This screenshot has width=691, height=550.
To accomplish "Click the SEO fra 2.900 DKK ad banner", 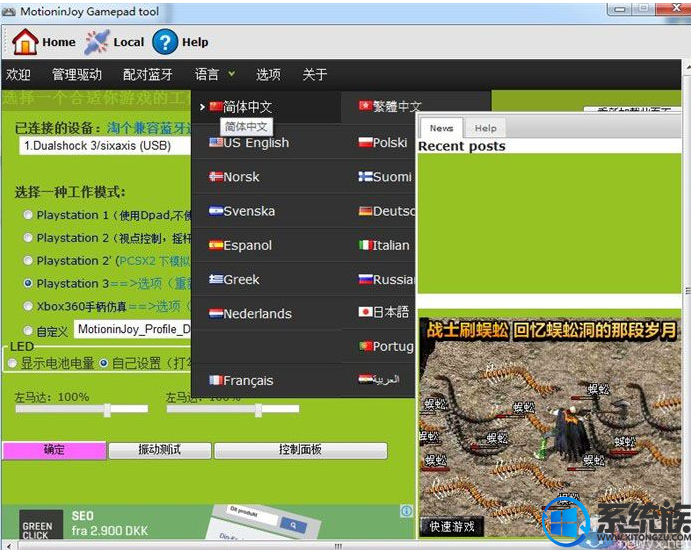I will [x=209, y=522].
